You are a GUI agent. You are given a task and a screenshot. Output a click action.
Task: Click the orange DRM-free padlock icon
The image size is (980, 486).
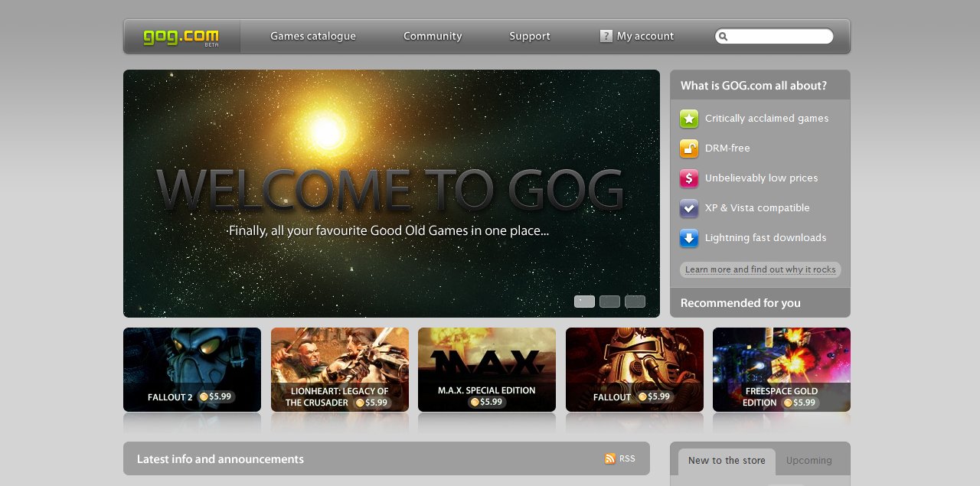(x=689, y=148)
